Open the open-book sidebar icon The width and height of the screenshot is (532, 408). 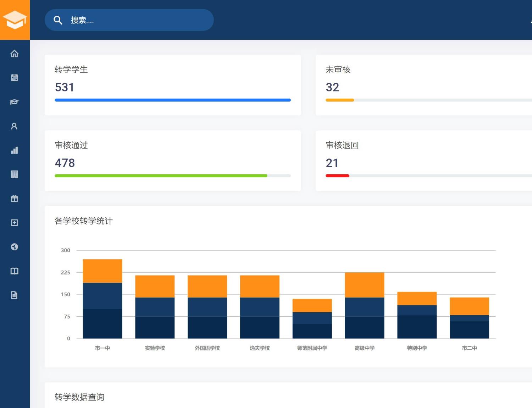coord(14,271)
